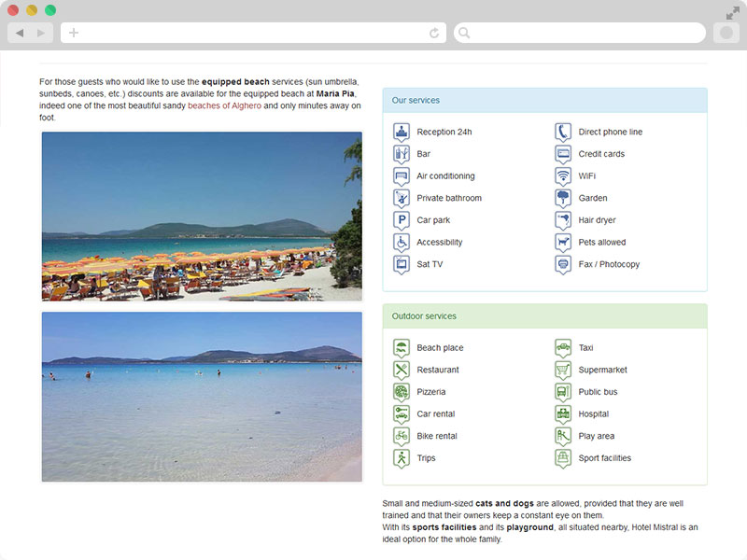This screenshot has height=560, width=747.
Task: Click the Beach place label
Action: coord(440,347)
